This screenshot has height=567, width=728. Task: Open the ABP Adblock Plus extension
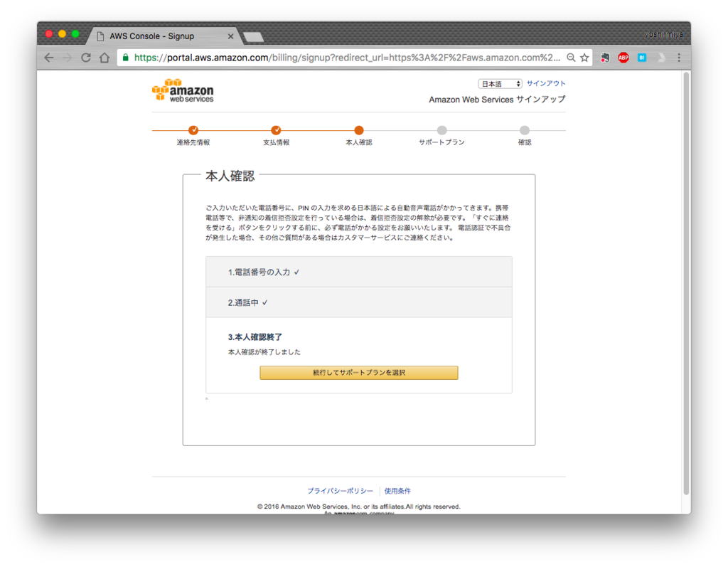623,58
